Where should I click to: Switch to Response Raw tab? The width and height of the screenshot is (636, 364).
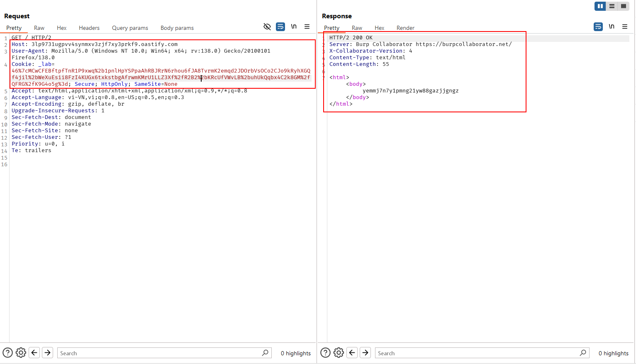pyautogui.click(x=357, y=28)
